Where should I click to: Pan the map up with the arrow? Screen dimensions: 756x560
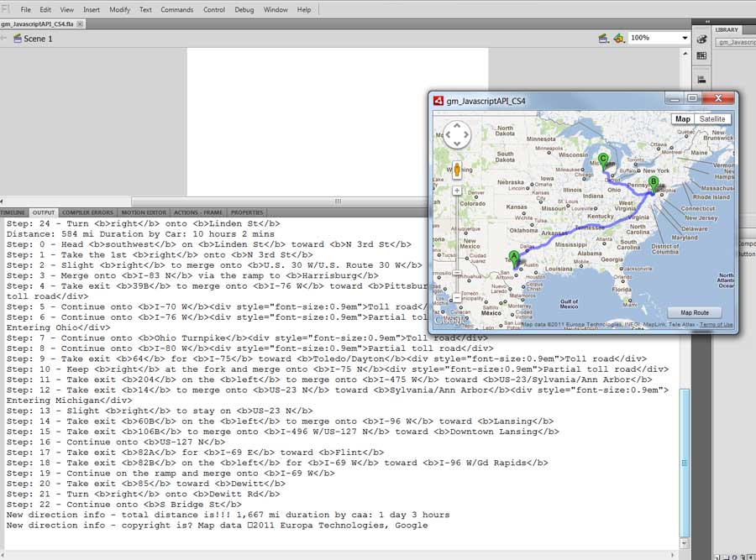457,125
